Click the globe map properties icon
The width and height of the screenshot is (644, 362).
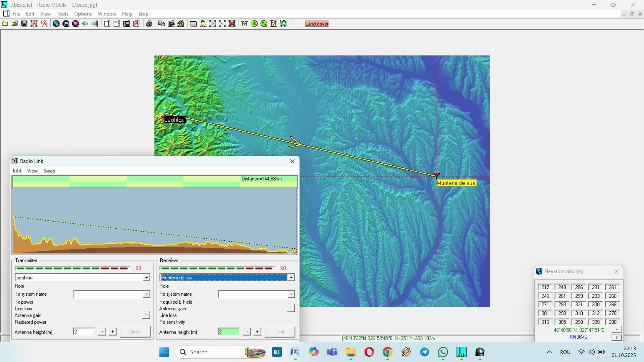[x=56, y=24]
